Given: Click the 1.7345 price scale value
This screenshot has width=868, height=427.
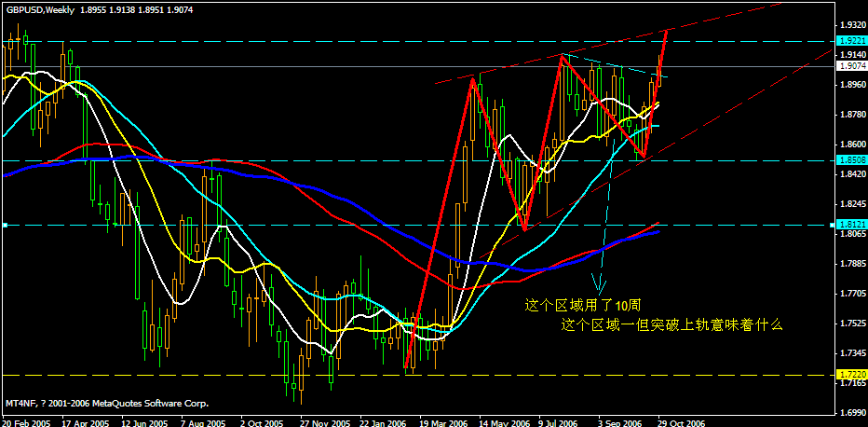Looking at the screenshot, I should [851, 353].
